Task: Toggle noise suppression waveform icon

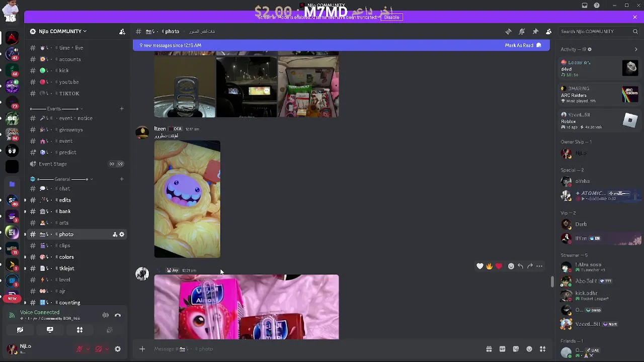Action: click(106, 315)
